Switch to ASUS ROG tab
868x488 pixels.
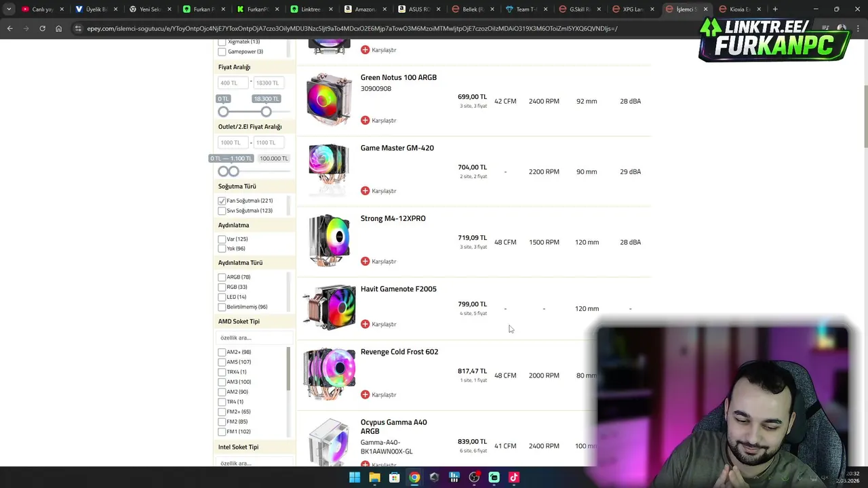(x=417, y=9)
